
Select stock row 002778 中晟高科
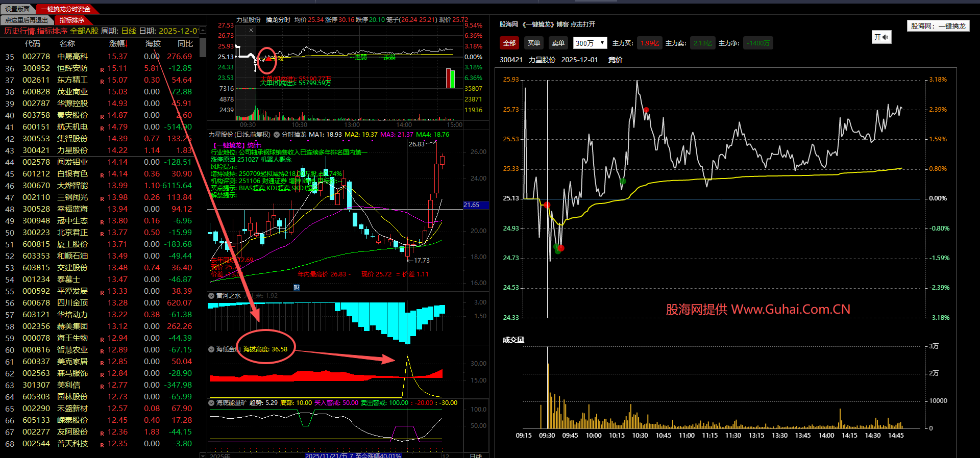click(x=71, y=57)
